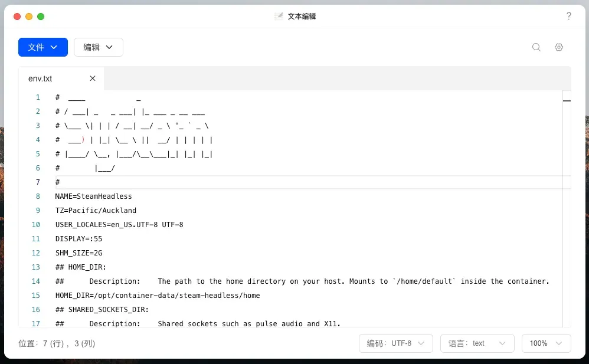
Task: Place cursor on TZ=Pacific/Auckland line
Action: click(96, 211)
